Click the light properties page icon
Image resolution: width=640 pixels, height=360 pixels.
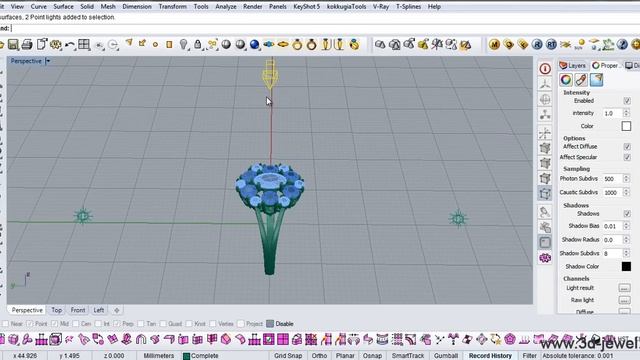[596, 80]
